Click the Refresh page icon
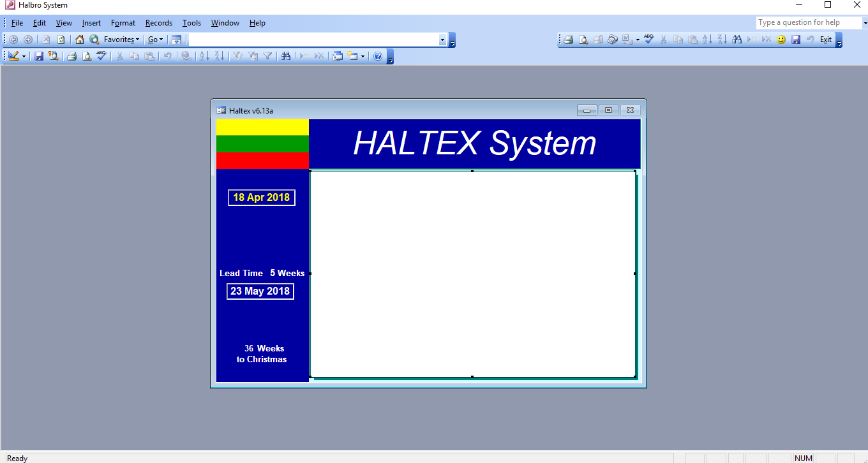Screen dimensions: 868x463 click(61, 40)
